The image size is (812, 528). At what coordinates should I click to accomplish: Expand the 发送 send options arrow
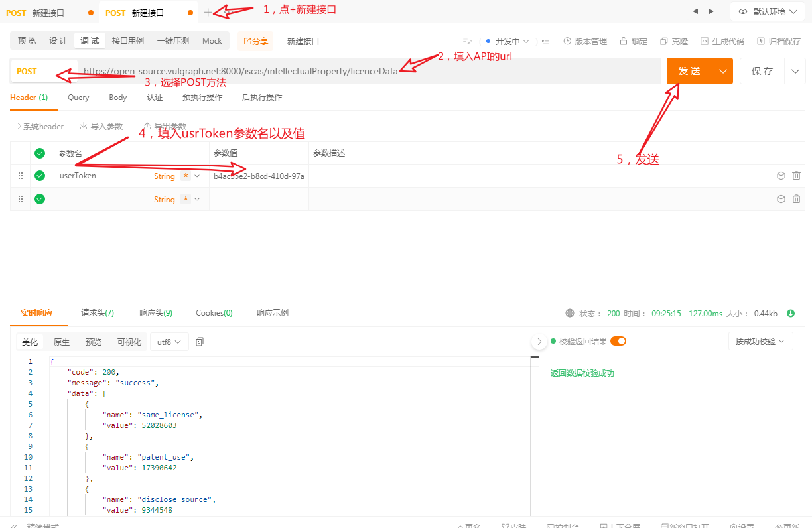pyautogui.click(x=722, y=71)
